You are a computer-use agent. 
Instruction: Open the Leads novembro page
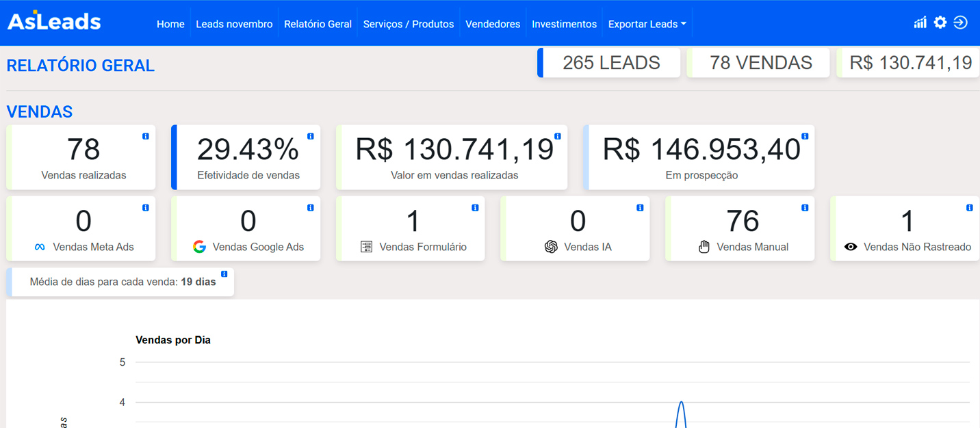(x=234, y=24)
